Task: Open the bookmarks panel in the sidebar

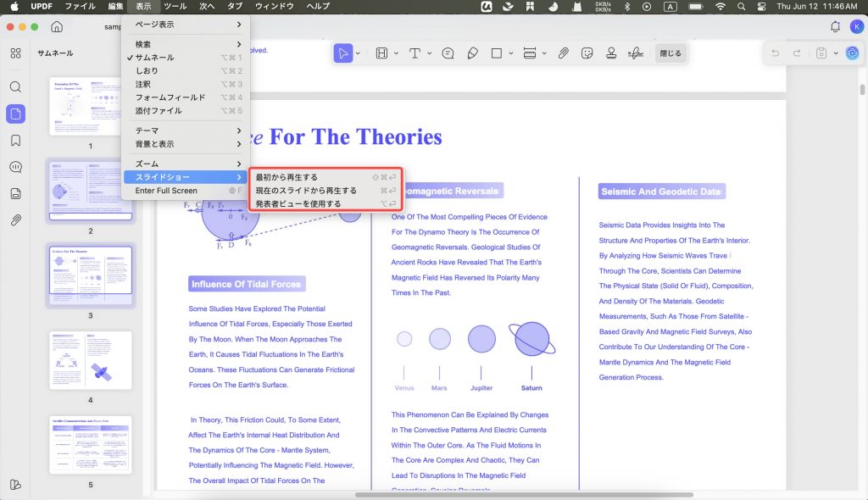Action: coord(15,141)
